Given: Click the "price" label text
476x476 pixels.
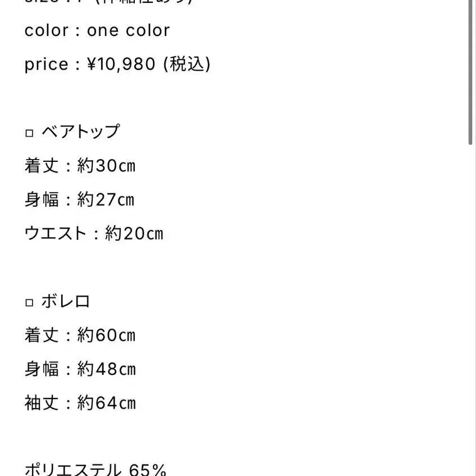Looking at the screenshot, I should click(46, 65).
